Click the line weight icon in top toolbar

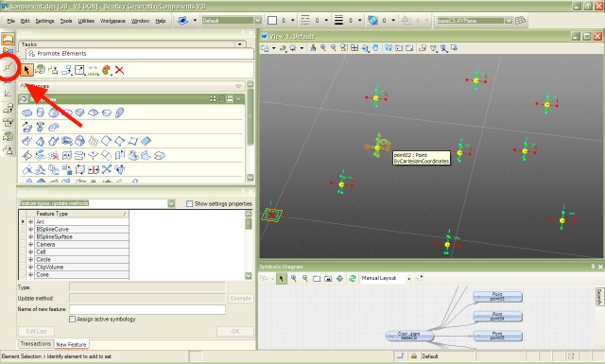(338, 20)
